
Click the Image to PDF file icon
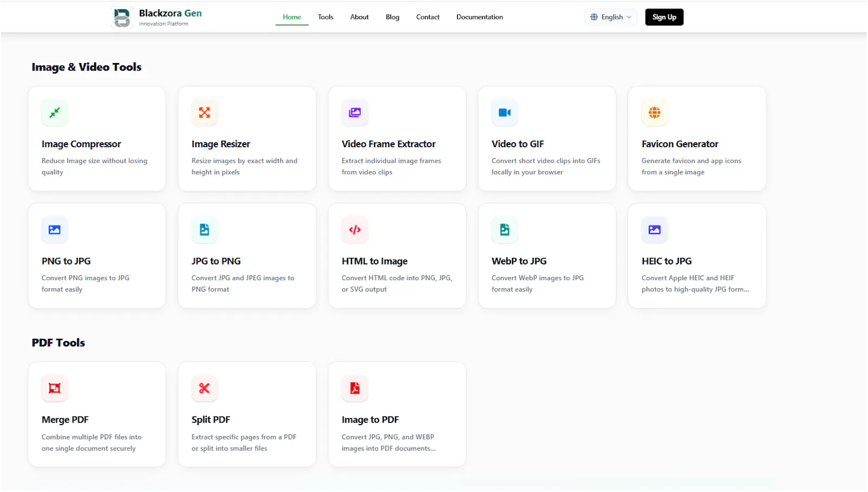point(355,388)
